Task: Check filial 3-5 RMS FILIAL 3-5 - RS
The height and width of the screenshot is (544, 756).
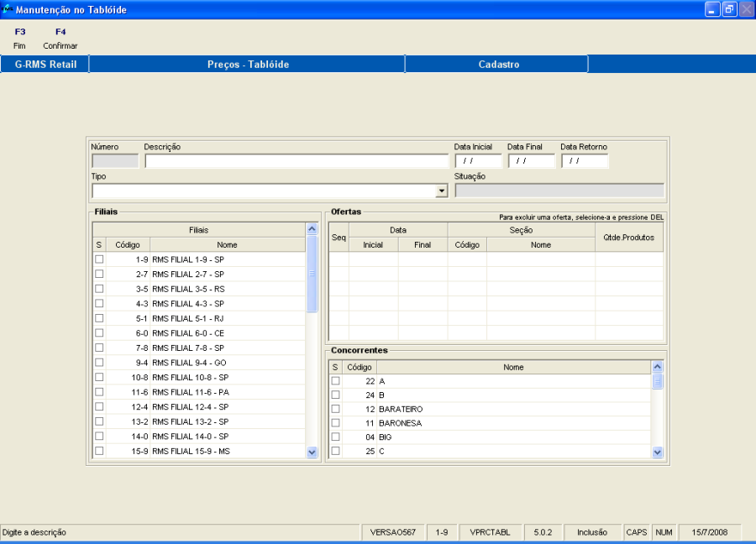Action: tap(99, 289)
